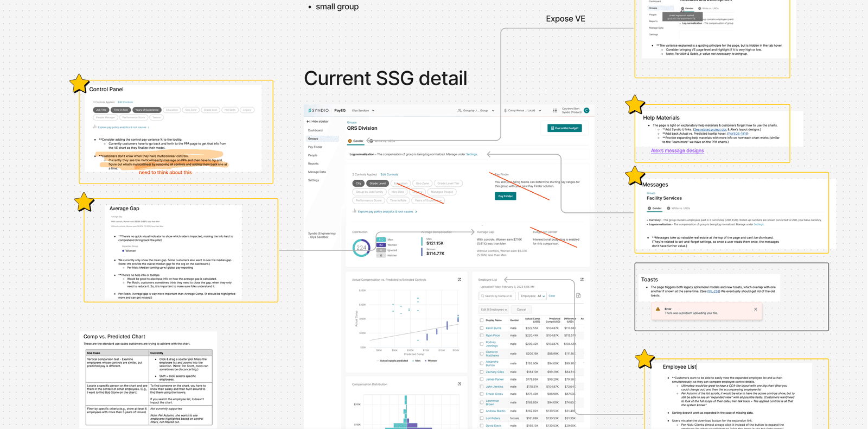The image size is (868, 429).
Task: Tick the Ryan Price row checkbox
Action: 482,336
